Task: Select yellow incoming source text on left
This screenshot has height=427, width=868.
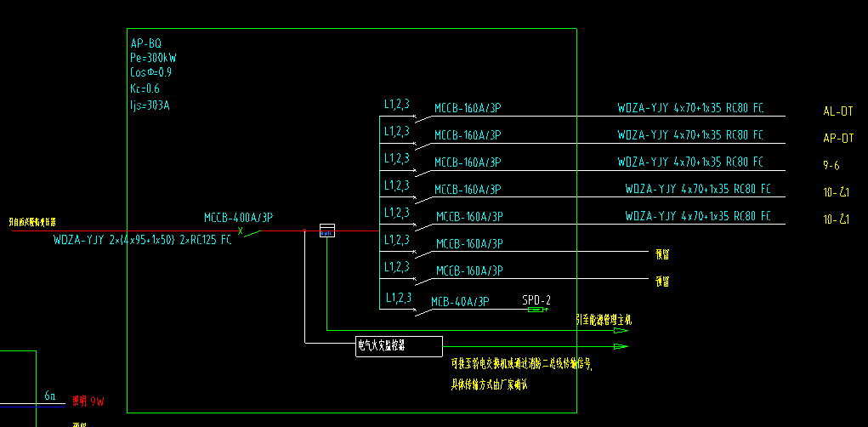Action: click(x=32, y=222)
